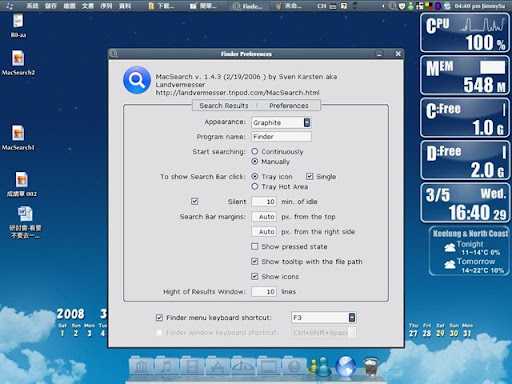Click the 04:40 pm clock in top bar

coord(466,6)
